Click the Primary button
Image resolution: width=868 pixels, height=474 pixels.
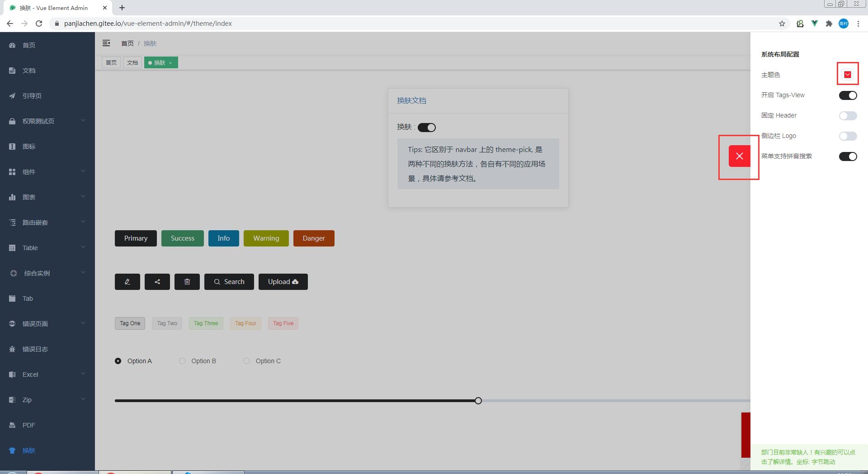click(136, 238)
